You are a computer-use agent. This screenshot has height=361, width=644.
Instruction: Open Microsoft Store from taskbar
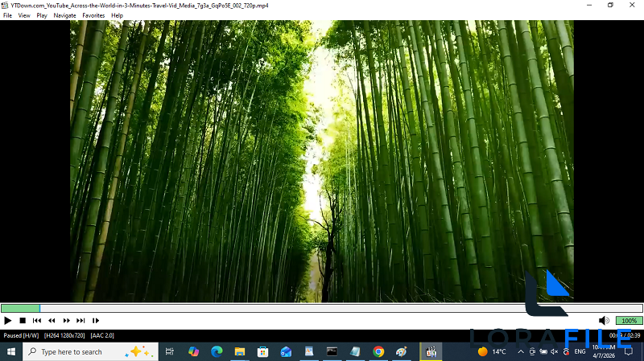[263, 351]
